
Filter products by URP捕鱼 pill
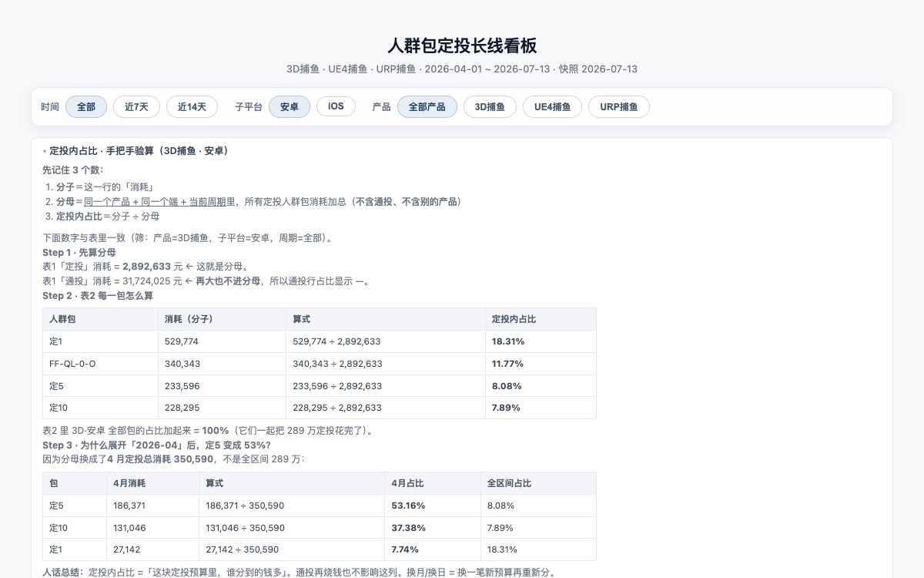pyautogui.click(x=619, y=106)
